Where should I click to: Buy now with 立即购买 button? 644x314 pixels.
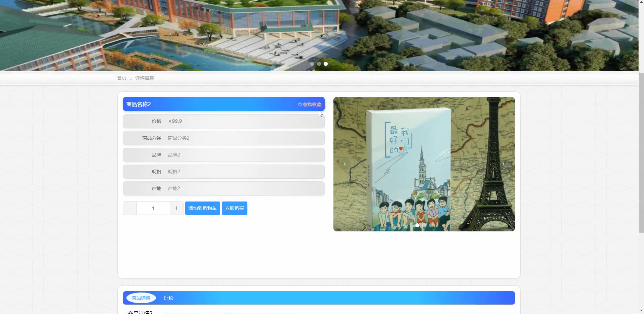click(235, 208)
